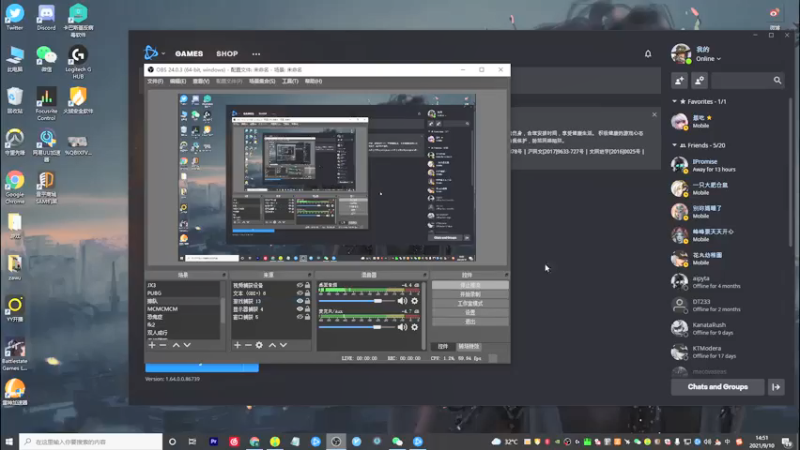Open friend management icon beside add friend
800x450 pixels.
(699, 80)
